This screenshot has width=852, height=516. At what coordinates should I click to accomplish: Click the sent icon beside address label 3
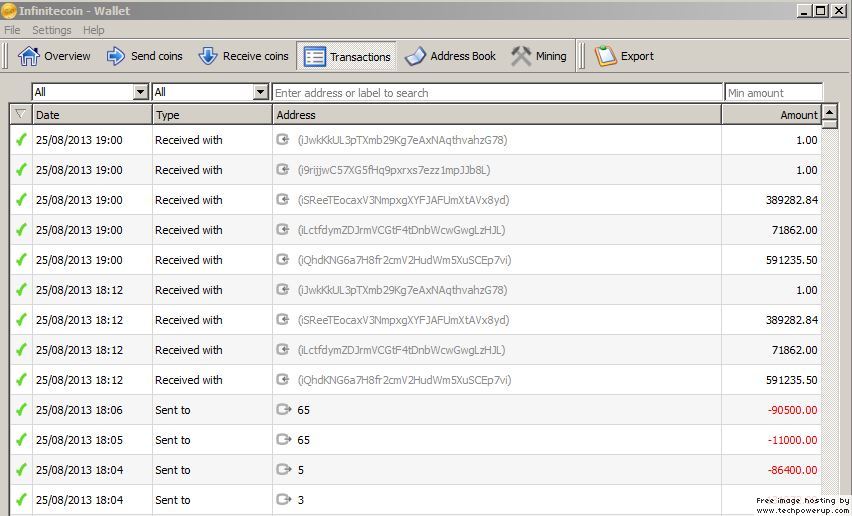[284, 499]
